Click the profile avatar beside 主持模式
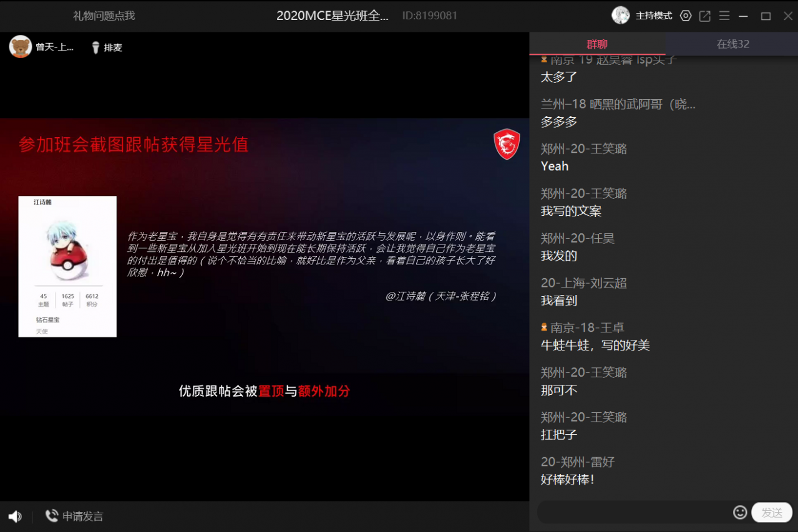 pyautogui.click(x=621, y=16)
